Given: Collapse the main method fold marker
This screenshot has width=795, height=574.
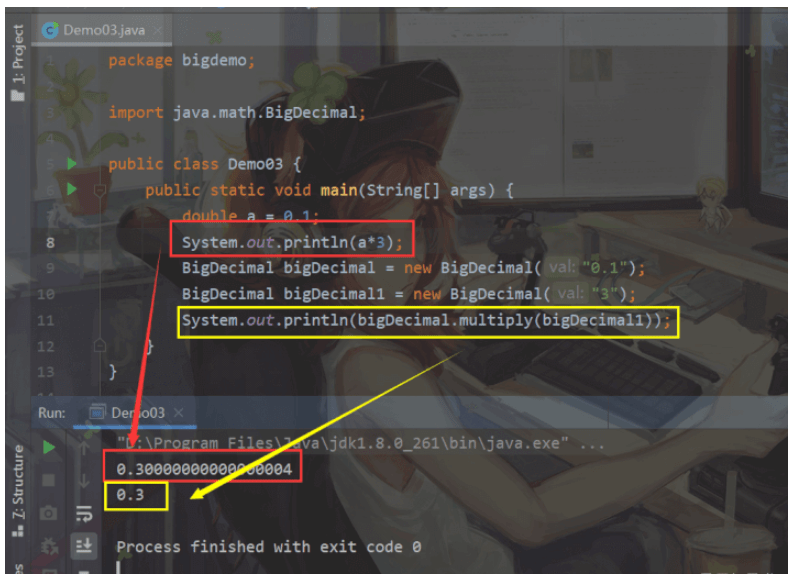Looking at the screenshot, I should (x=100, y=190).
